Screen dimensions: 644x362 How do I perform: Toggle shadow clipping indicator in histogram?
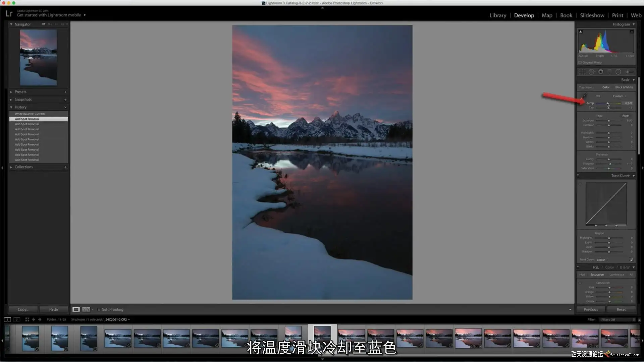click(x=581, y=32)
